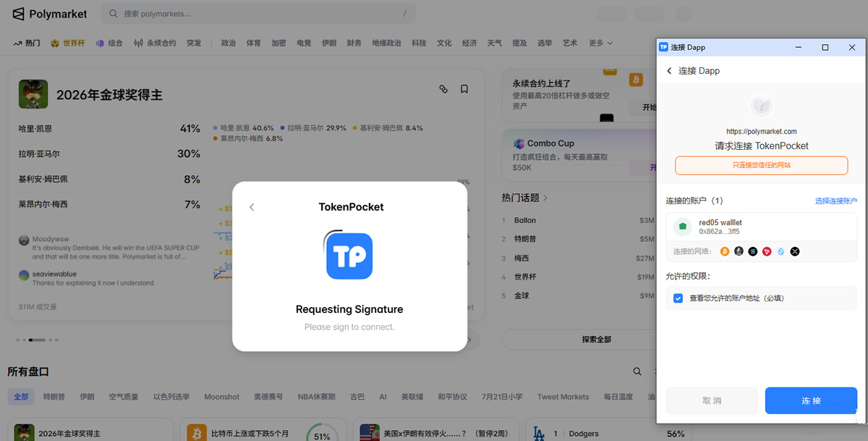Image resolution: width=868 pixels, height=441 pixels.
Task: Click the active carousel page indicator
Action: pos(37,340)
